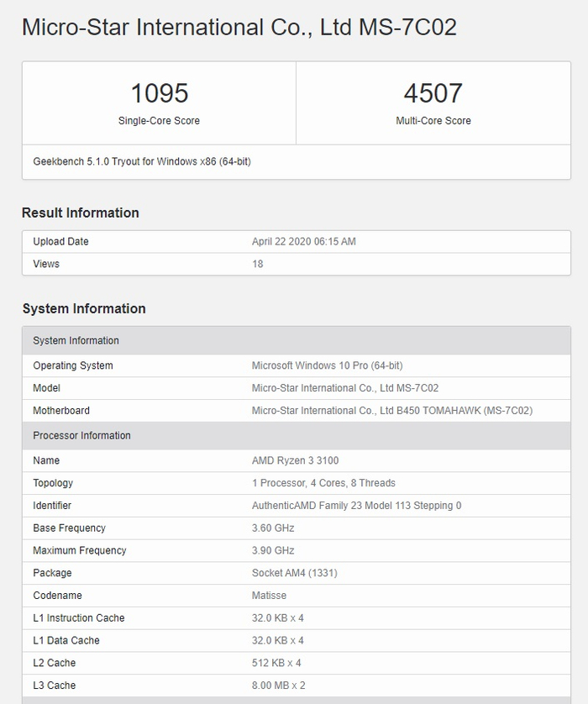This screenshot has height=704, width=588.
Task: Select the 8.00 MB x 2 value
Action: (x=278, y=686)
